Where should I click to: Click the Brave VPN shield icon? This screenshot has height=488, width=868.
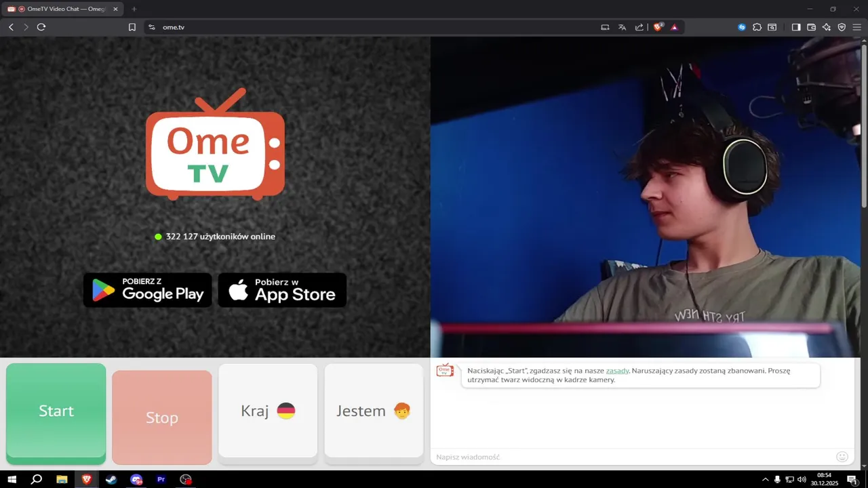click(842, 27)
